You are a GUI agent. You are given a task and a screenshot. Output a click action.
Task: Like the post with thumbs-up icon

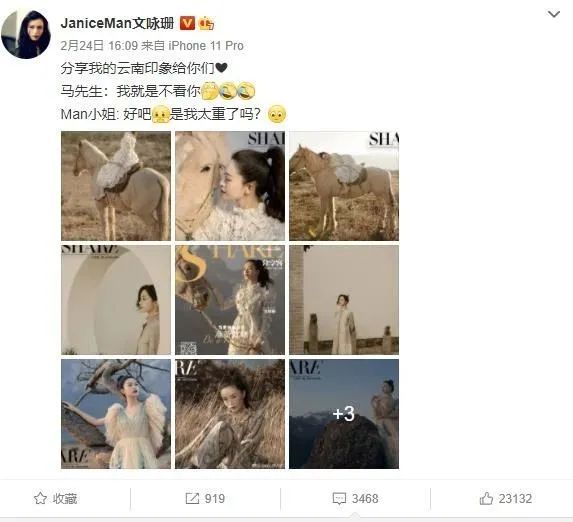[x=486, y=498]
